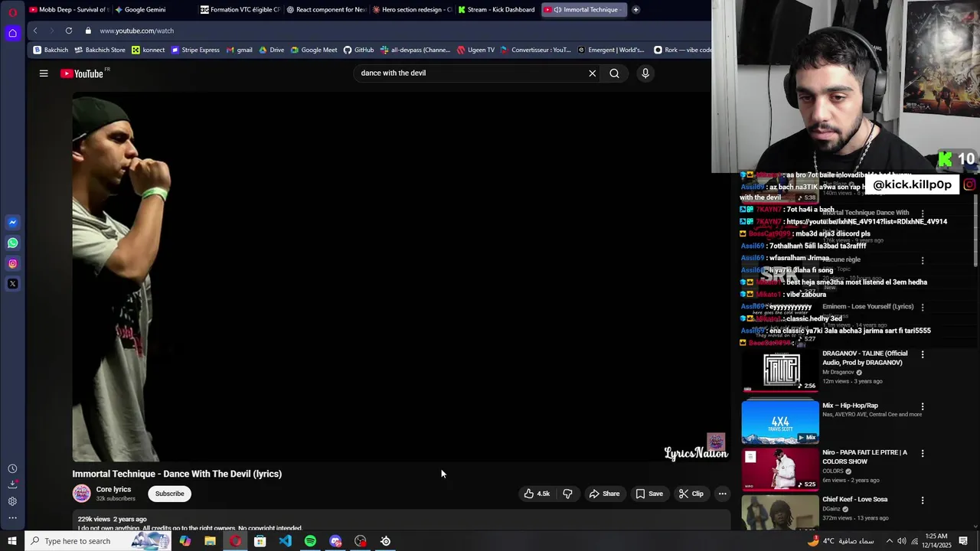Click the address bar URL youtube.com/watch

click(136, 31)
